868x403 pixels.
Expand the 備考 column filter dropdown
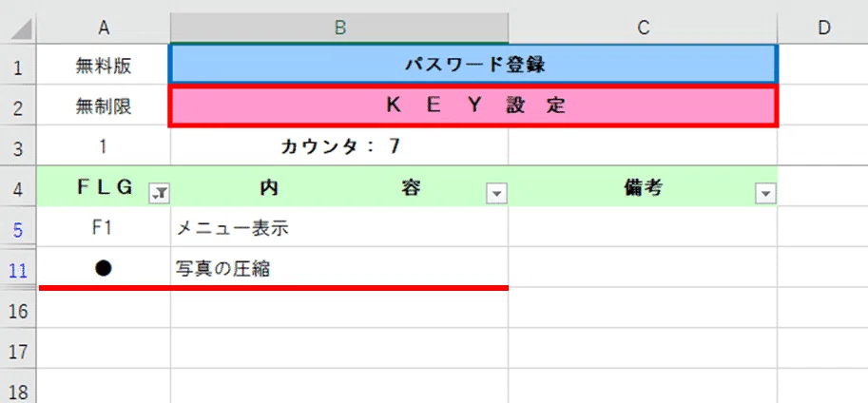pos(765,193)
